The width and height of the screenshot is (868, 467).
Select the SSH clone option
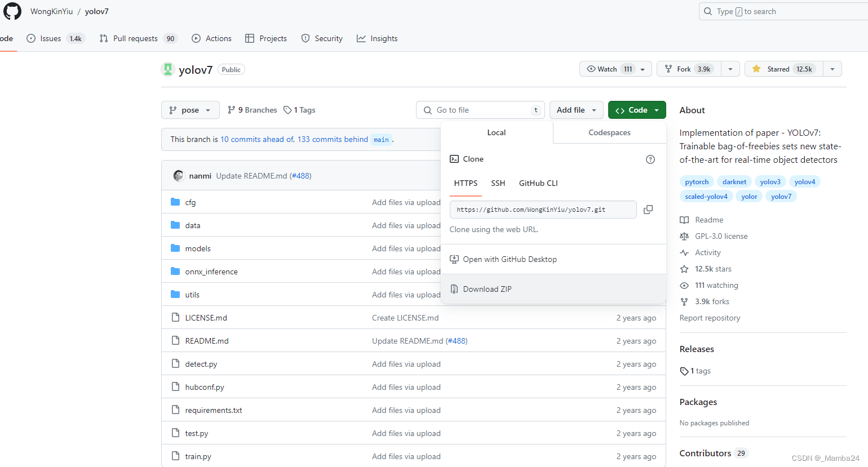pos(498,183)
